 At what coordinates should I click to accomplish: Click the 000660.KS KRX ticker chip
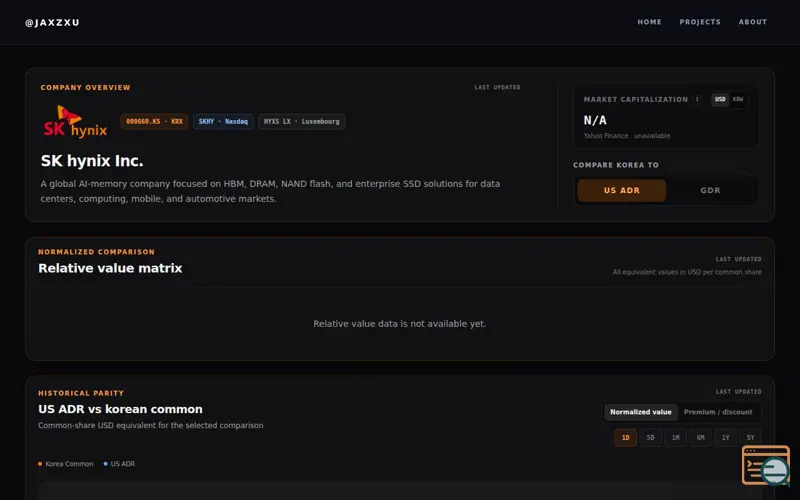(154, 121)
